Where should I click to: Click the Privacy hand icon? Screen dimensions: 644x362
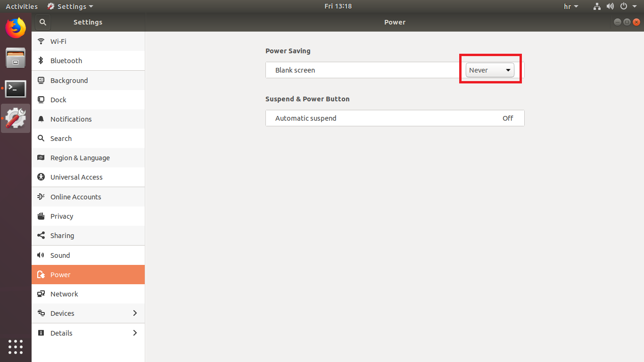pyautogui.click(x=41, y=216)
